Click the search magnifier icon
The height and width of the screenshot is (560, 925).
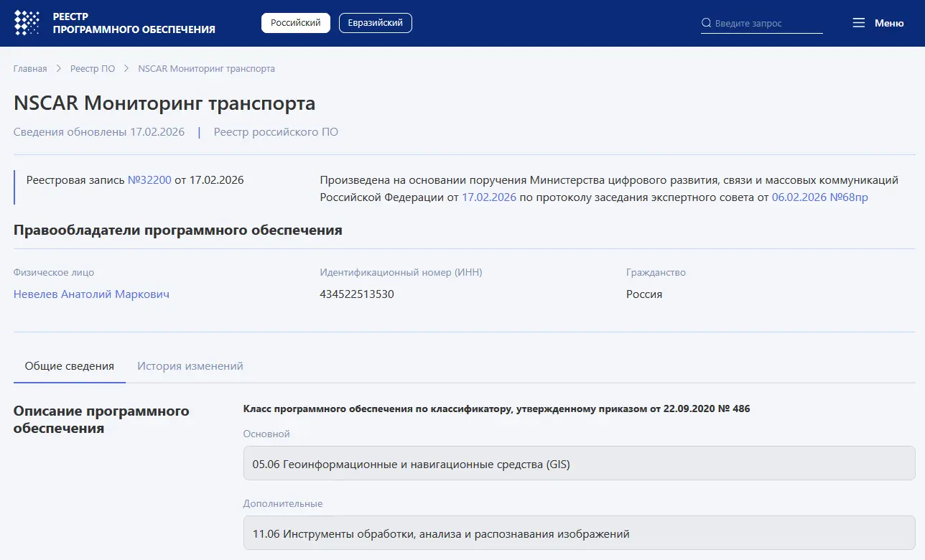pos(706,22)
